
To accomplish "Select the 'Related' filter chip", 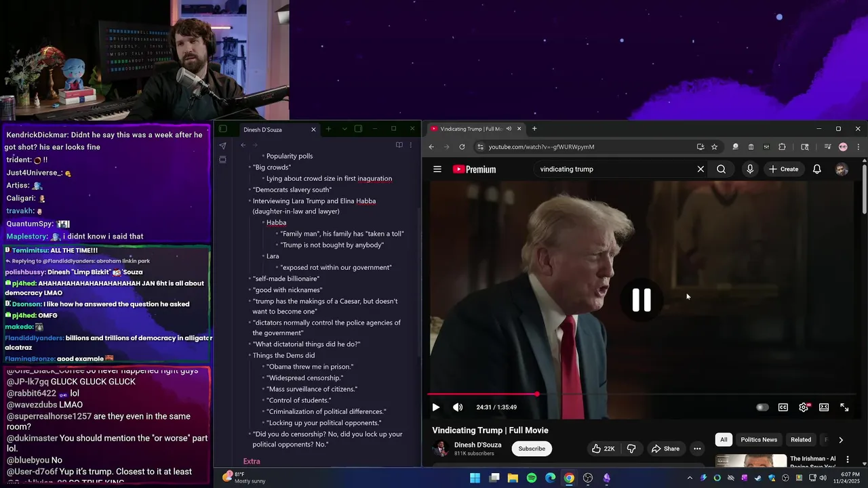I will tap(801, 440).
